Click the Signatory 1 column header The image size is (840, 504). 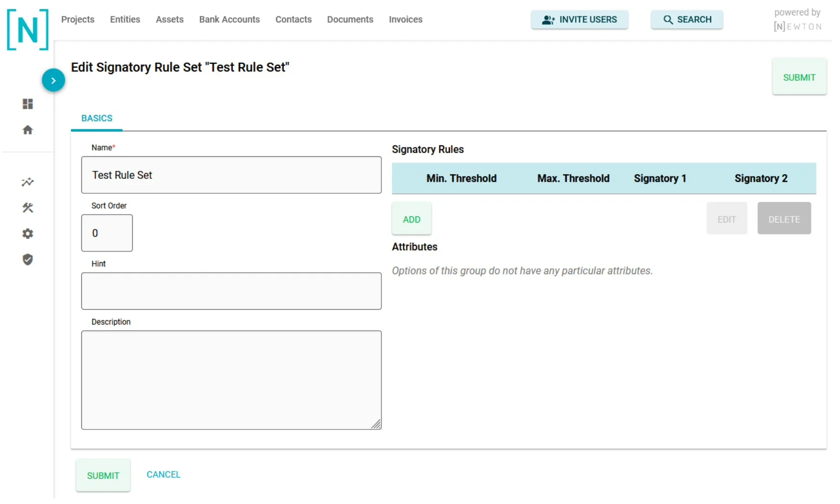pos(660,178)
